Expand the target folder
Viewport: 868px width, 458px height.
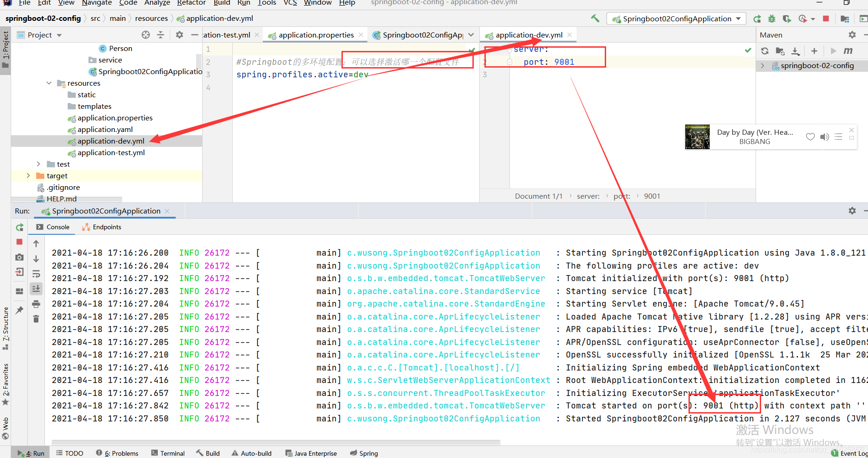pyautogui.click(x=28, y=176)
